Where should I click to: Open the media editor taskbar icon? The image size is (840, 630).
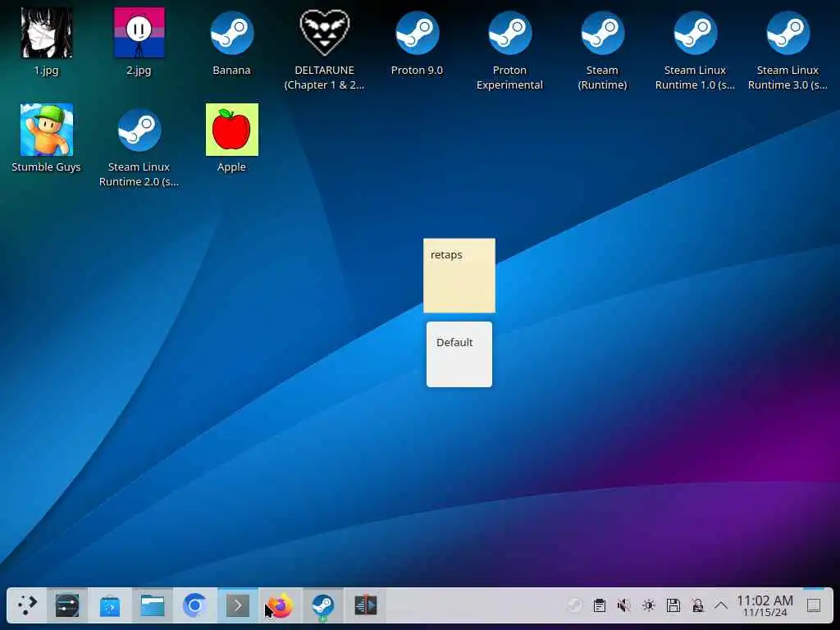[x=366, y=605]
